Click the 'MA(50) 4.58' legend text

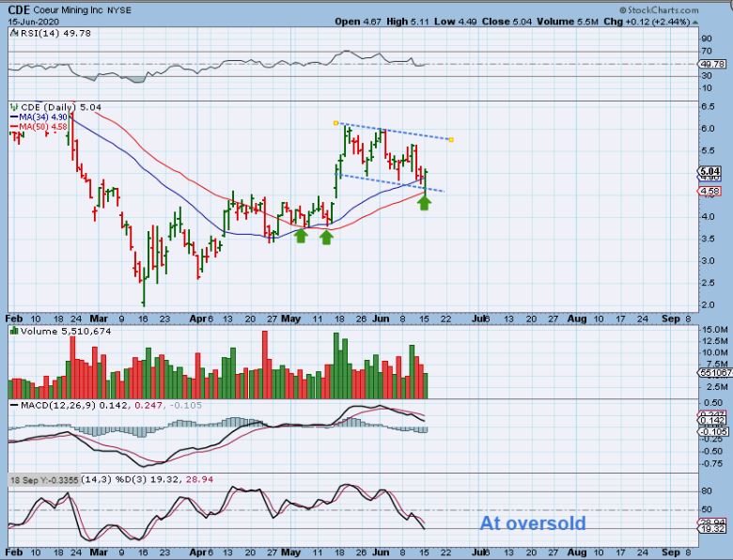(43, 127)
